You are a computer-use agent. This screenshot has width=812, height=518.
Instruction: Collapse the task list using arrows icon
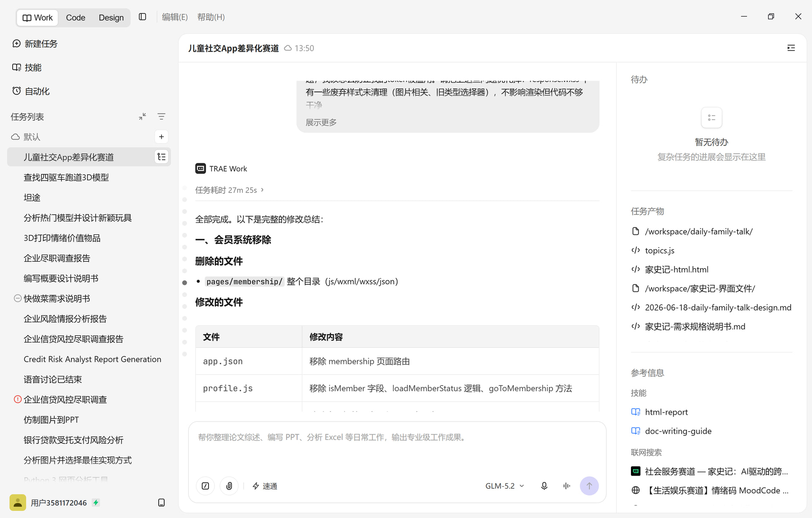(143, 116)
